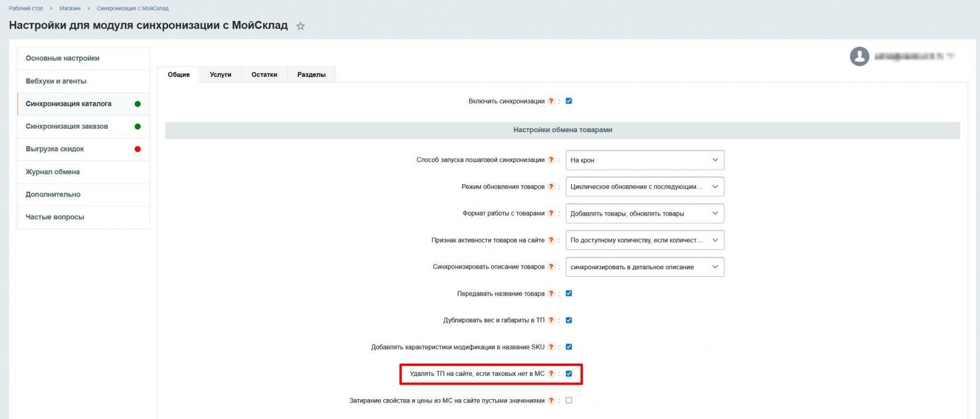The image size is (980, 419).
Task: Open 'Признак активности товаров на сайте' dropdown
Action: click(645, 240)
